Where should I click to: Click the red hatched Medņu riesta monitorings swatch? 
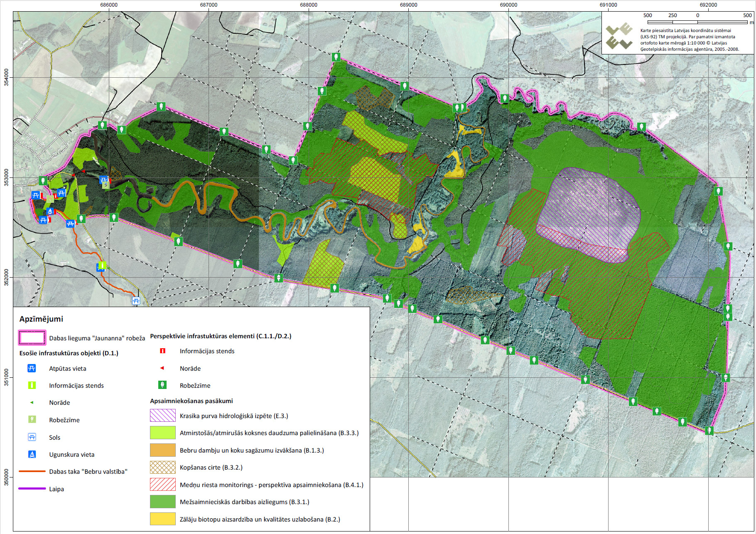pyautogui.click(x=162, y=485)
